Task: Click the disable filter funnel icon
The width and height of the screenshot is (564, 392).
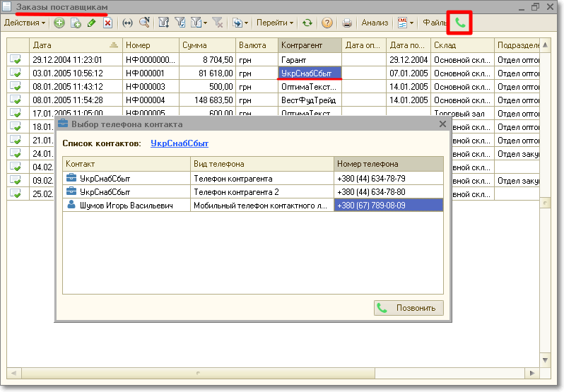Action: (x=218, y=23)
